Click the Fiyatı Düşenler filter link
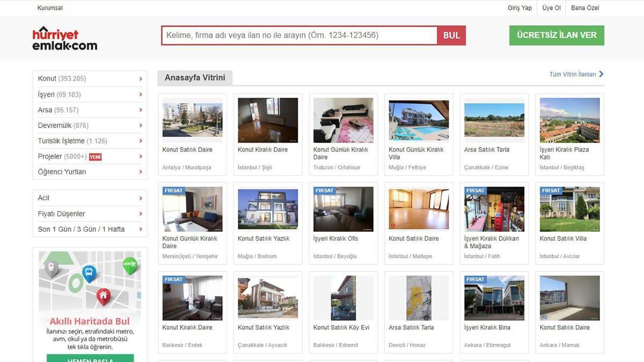The width and height of the screenshot is (644, 362). [61, 213]
